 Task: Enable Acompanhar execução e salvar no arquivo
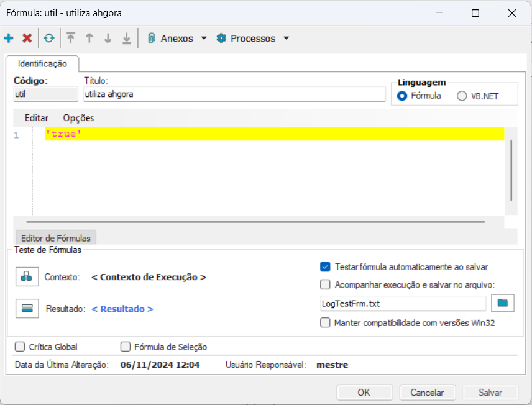pyautogui.click(x=325, y=284)
